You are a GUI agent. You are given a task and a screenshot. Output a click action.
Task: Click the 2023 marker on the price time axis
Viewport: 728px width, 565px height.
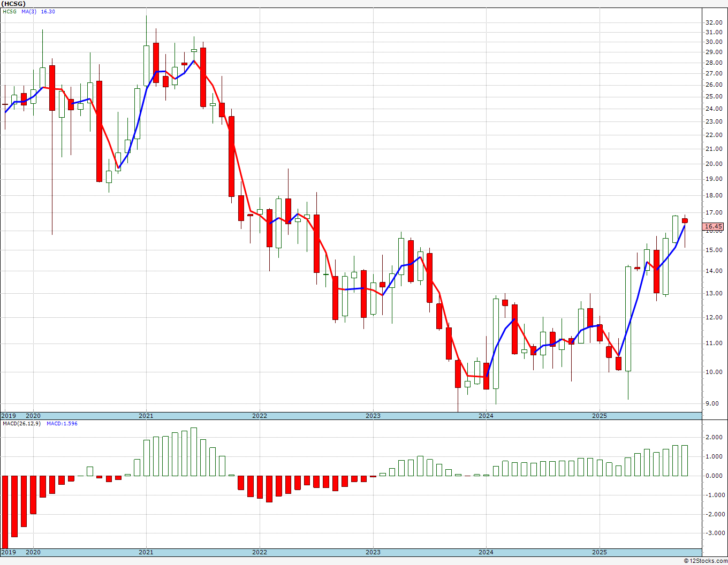coord(373,416)
